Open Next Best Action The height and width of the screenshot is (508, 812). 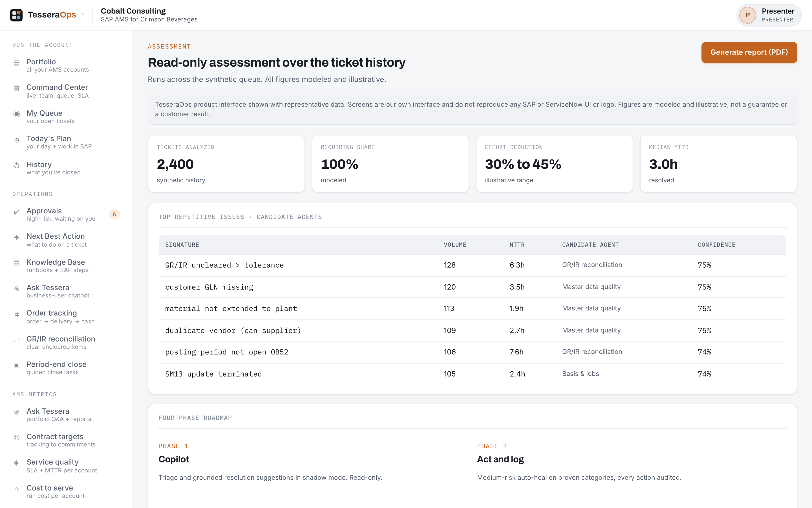click(66, 240)
